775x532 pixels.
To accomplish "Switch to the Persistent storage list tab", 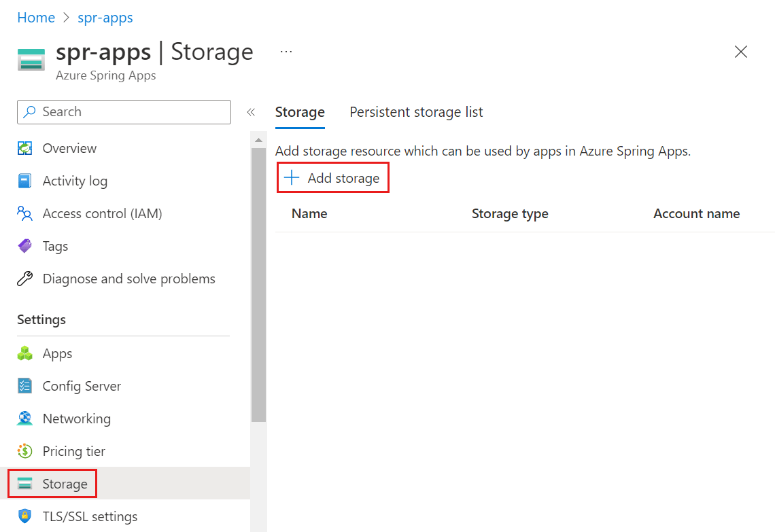I will coord(415,112).
